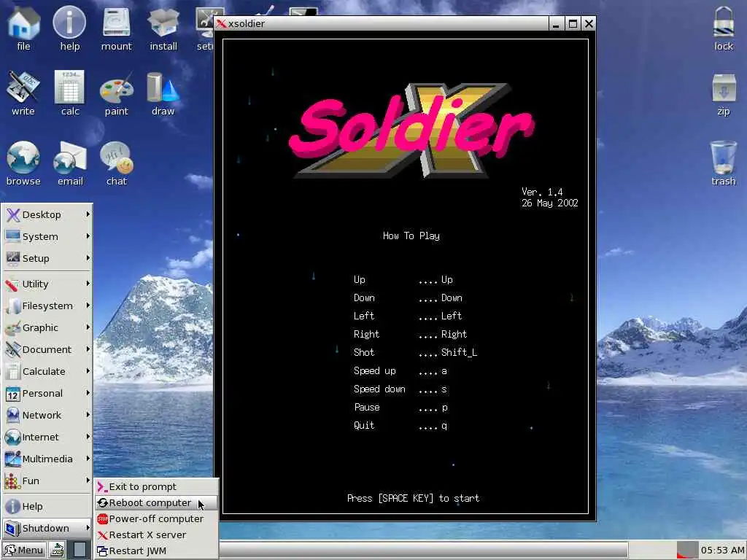Click the 'Ver. 1.4' version text

pos(542,192)
